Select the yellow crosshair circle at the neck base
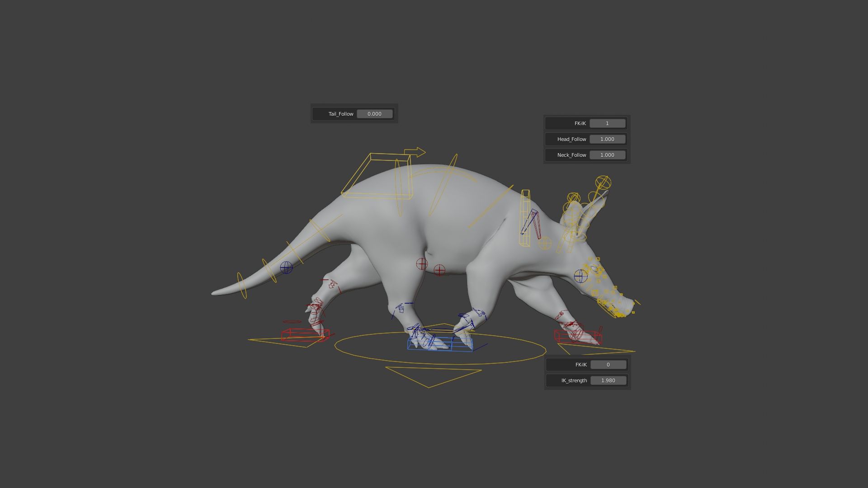Screen dimensions: 868x488 tap(545, 243)
